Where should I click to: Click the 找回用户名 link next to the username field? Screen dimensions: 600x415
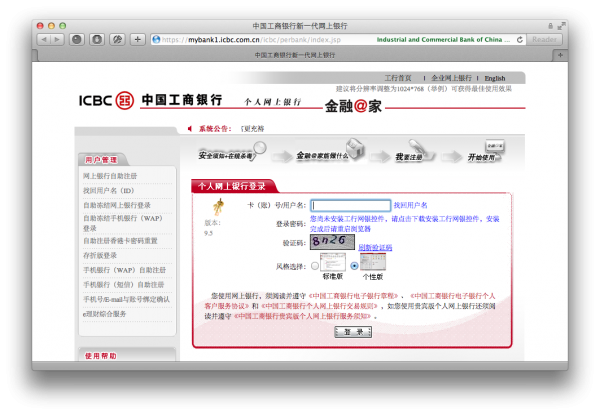pyautogui.click(x=411, y=205)
